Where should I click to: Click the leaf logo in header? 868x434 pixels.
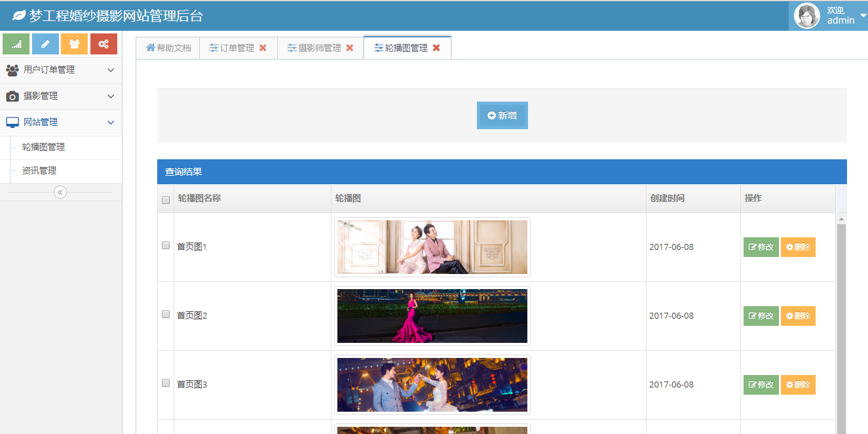tap(19, 15)
